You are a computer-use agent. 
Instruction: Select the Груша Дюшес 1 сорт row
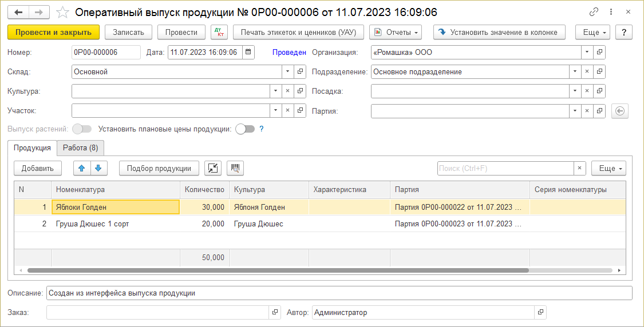[320, 224]
